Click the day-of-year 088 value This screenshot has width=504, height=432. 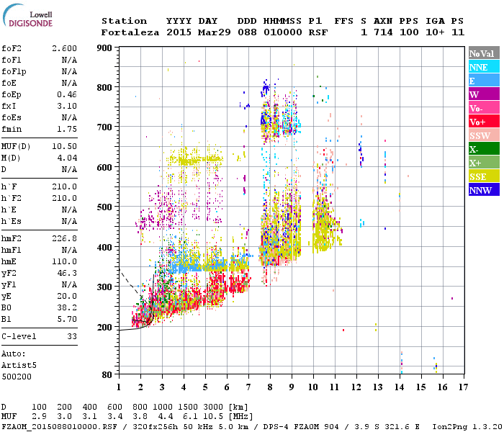[247, 32]
